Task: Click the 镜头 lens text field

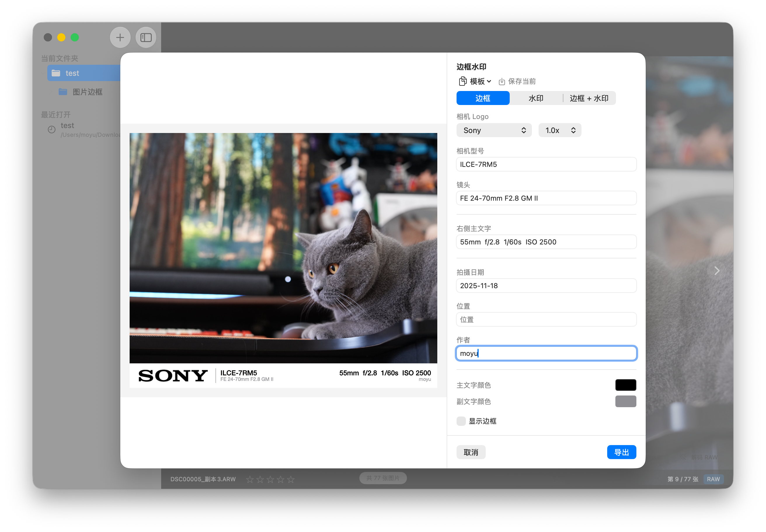Action: click(546, 198)
